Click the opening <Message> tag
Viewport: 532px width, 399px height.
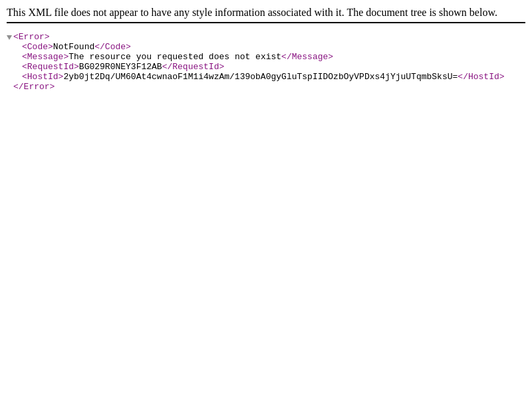[45, 57]
